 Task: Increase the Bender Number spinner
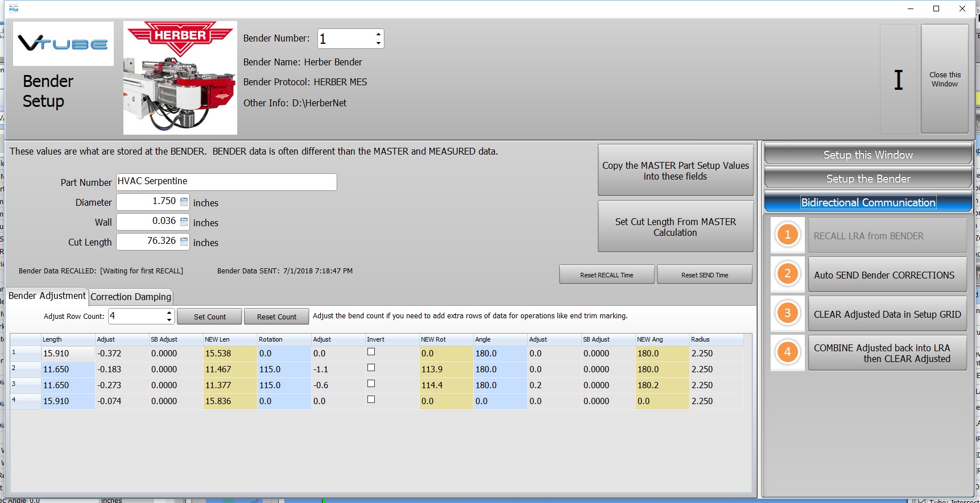[x=378, y=34]
